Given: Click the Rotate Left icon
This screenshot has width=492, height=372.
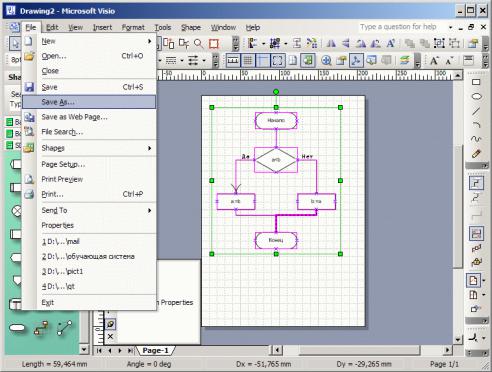Looking at the screenshot, I should click(361, 43).
